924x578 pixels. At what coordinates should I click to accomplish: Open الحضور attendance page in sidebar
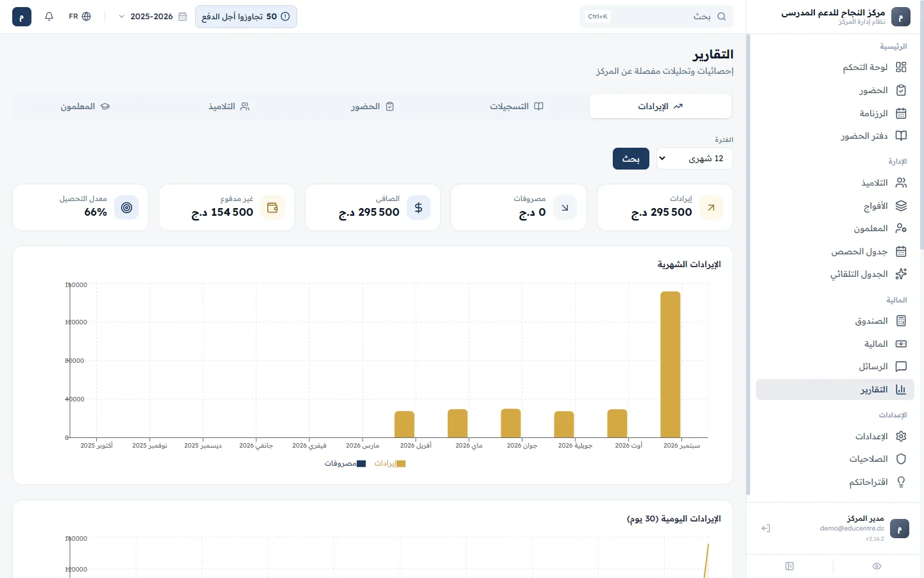[835, 91]
